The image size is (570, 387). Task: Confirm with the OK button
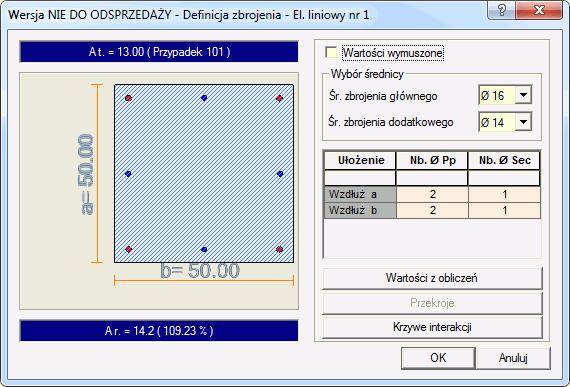click(438, 358)
